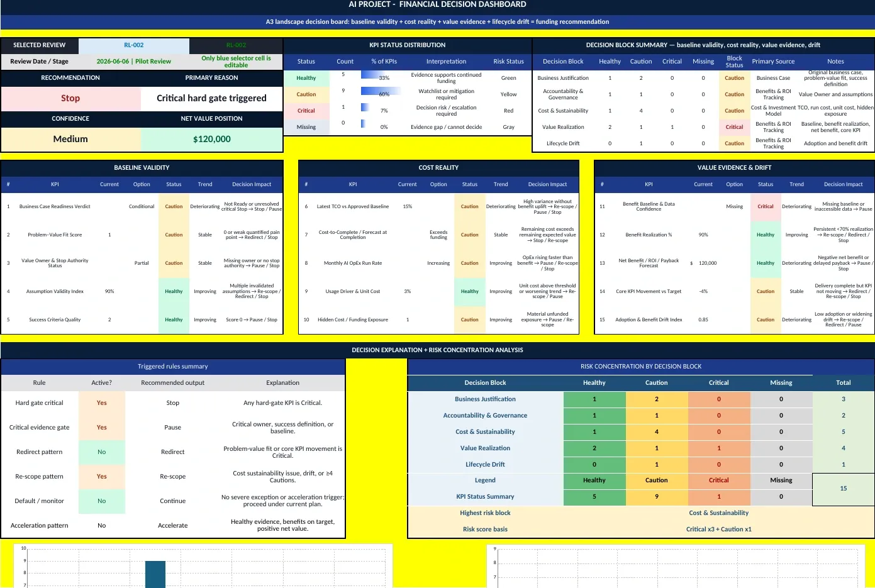The width and height of the screenshot is (875, 588).
Task: Click 'Cost-to-Complete / Forecast at Completion' KPI
Action: (353, 235)
